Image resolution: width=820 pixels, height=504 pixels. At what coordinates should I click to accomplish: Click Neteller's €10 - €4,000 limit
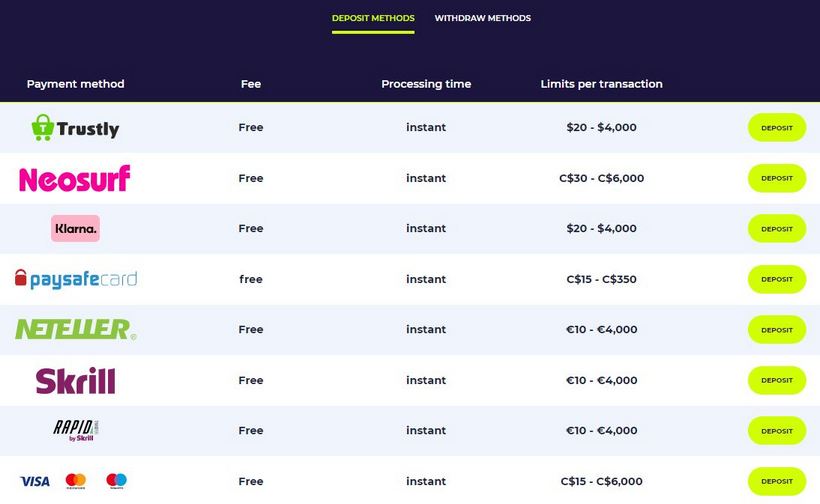click(601, 329)
